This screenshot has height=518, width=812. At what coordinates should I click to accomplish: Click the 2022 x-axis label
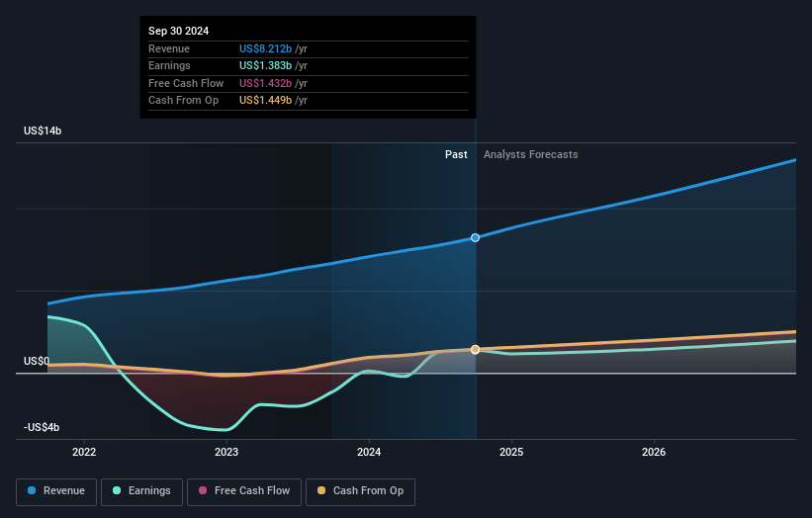click(x=84, y=452)
